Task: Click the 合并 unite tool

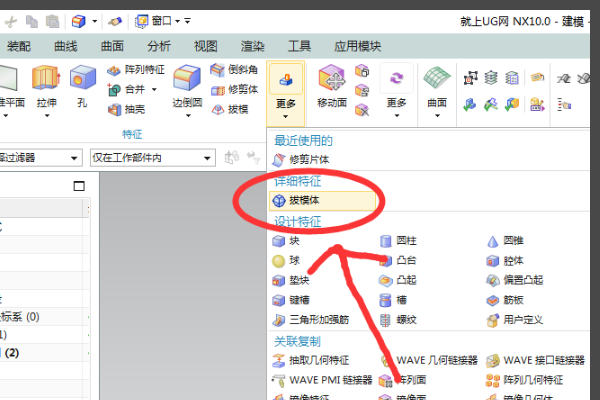Action: [127, 90]
